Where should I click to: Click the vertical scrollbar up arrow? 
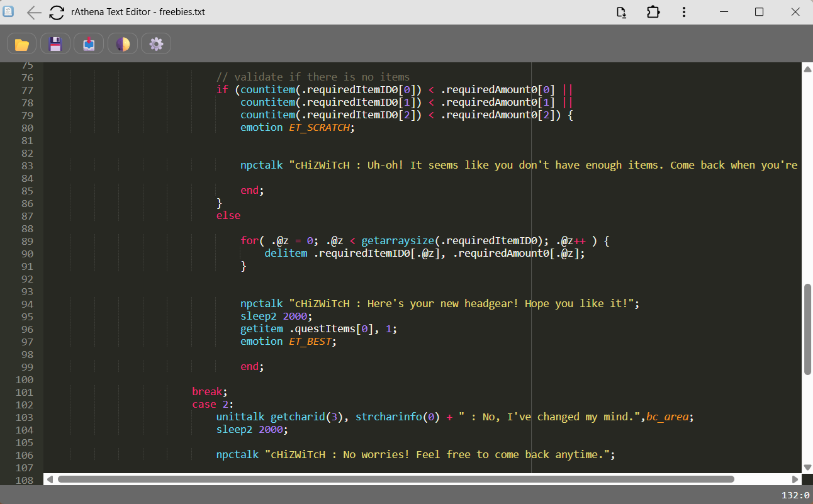807,69
